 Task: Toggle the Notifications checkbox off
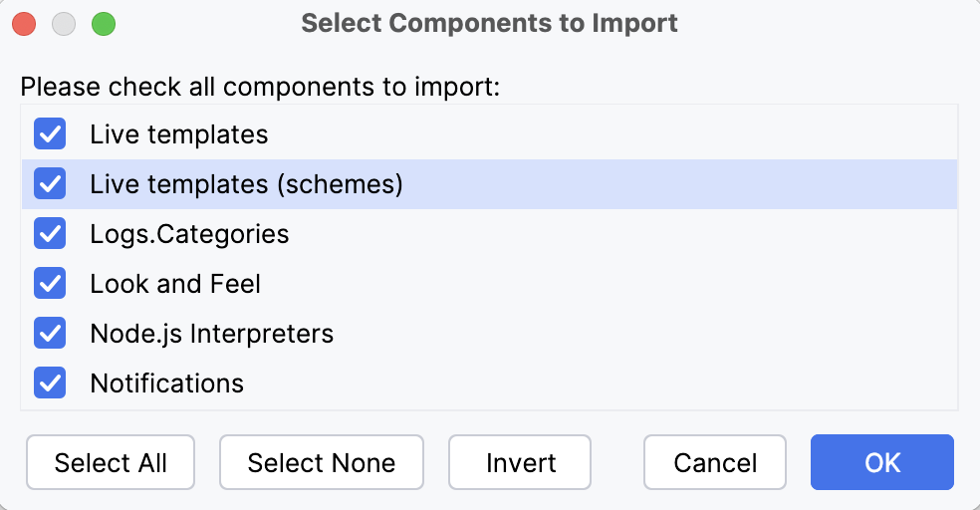50,383
